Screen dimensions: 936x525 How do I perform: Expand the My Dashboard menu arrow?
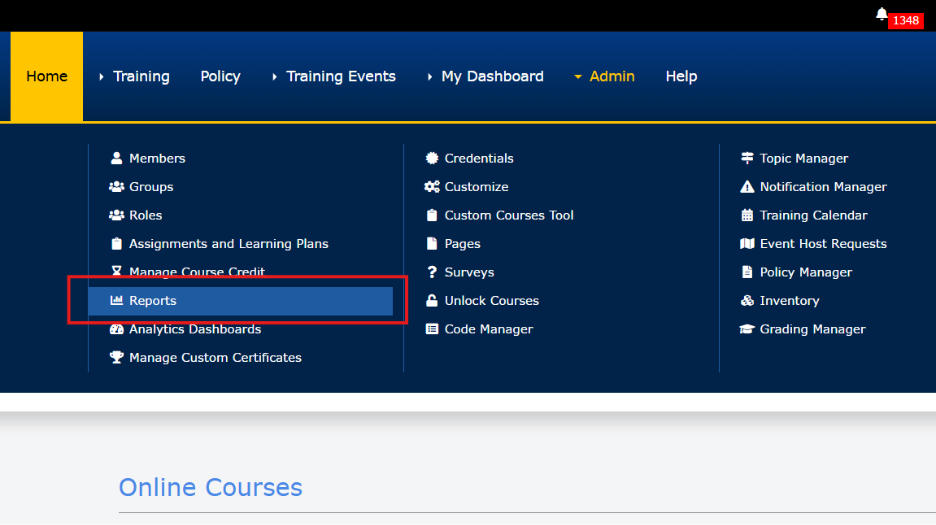tap(430, 76)
